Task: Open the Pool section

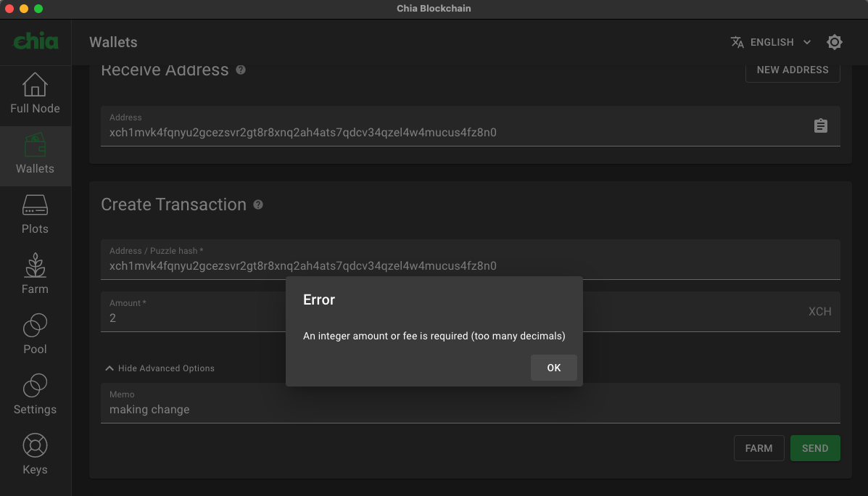Action: 35,336
